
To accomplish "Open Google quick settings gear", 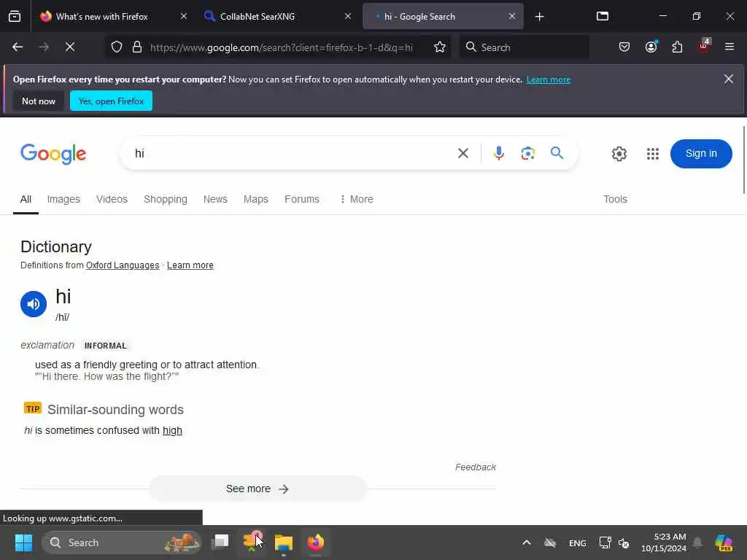I will (x=619, y=154).
